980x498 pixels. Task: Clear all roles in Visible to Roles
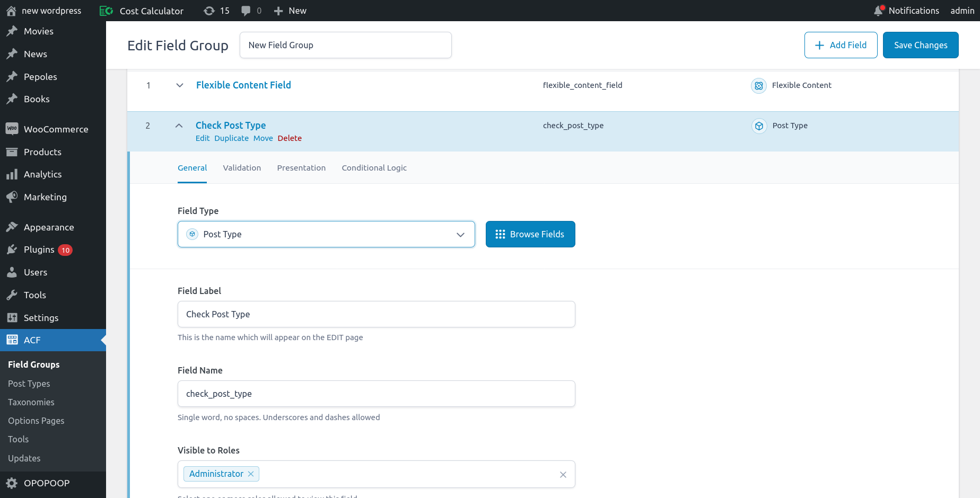[x=563, y=475]
